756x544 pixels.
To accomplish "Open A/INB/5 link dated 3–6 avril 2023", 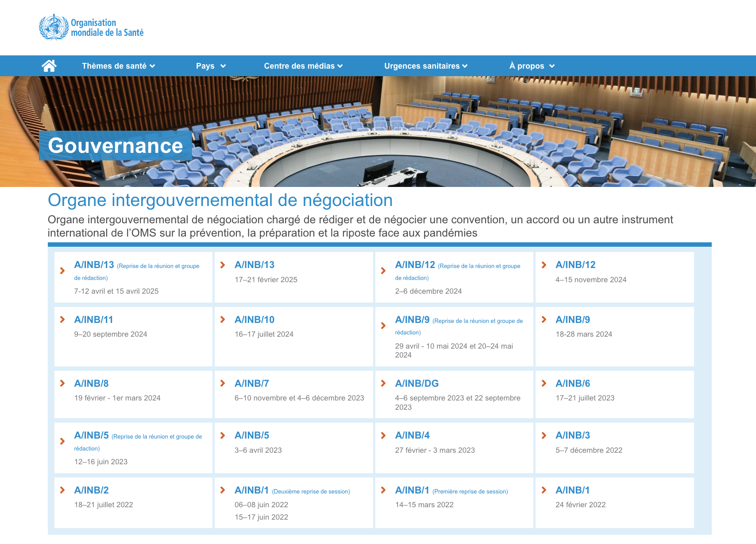I will 252,435.
